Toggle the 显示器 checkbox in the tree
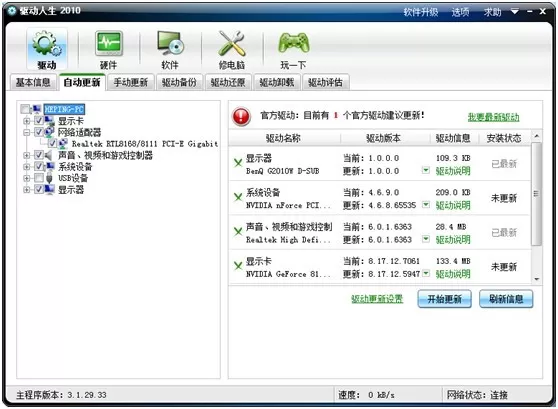This screenshot has height=409, width=558. click(39, 189)
